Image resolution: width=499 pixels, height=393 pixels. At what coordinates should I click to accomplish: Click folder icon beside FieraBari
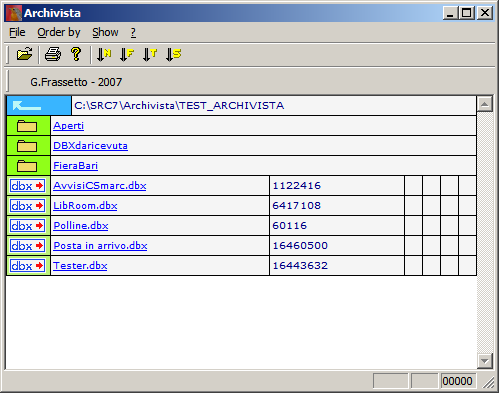[x=27, y=166]
